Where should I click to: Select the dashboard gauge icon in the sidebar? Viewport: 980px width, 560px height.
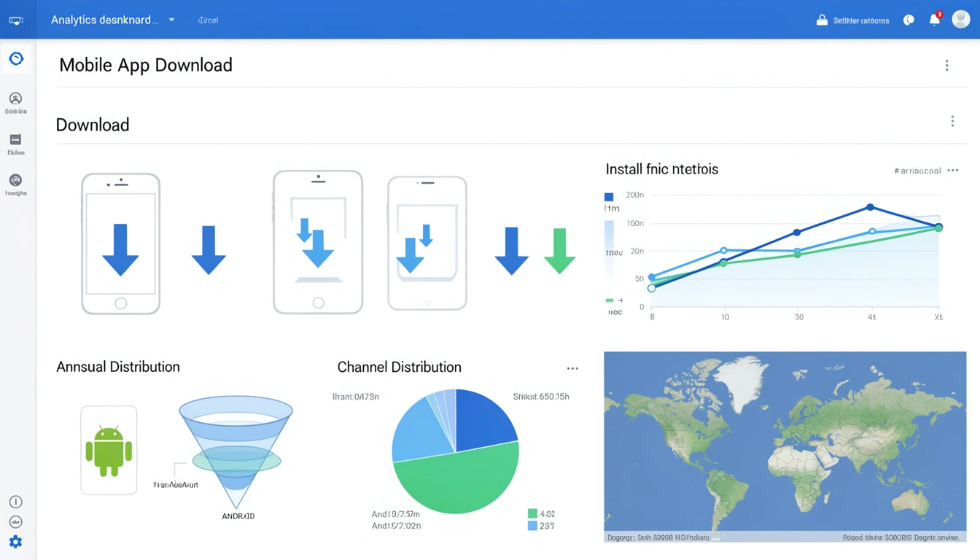click(15, 58)
